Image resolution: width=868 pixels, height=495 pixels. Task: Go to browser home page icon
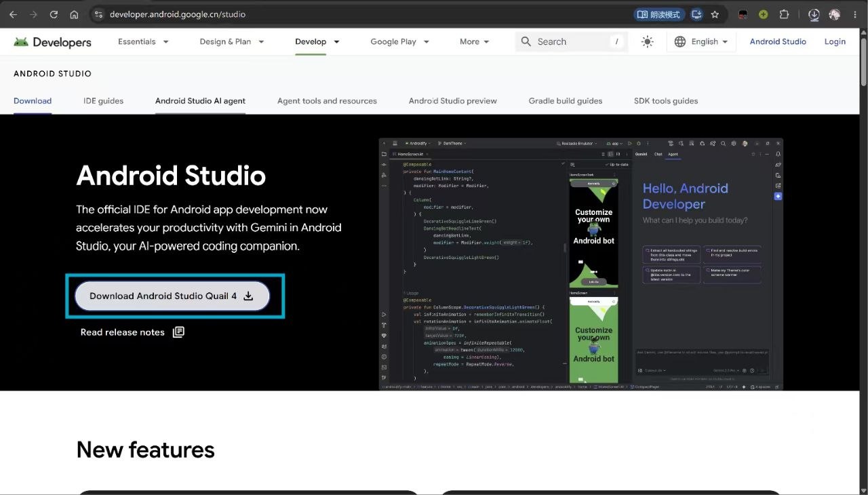coord(74,14)
